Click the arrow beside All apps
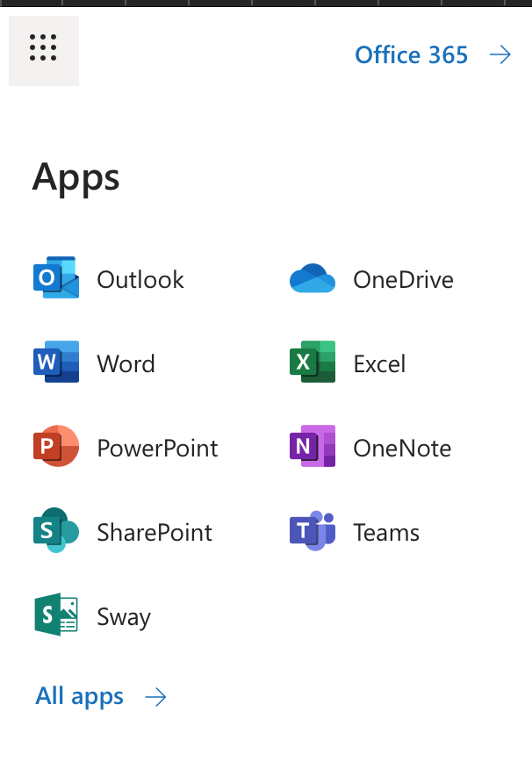 pos(156,697)
